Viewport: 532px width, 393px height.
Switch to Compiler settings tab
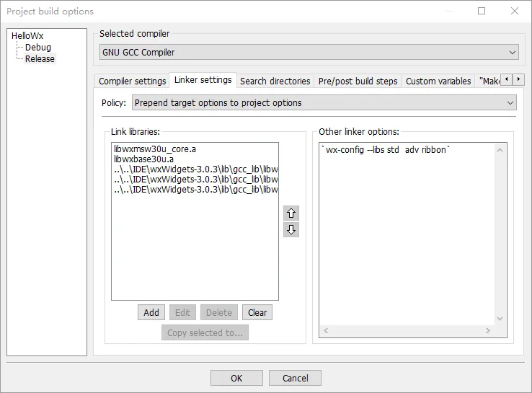pyautogui.click(x=133, y=81)
